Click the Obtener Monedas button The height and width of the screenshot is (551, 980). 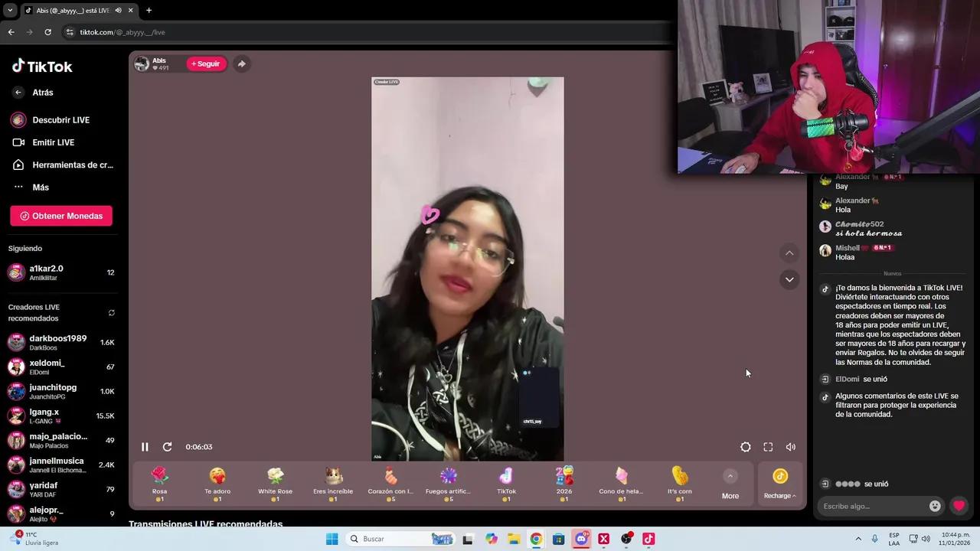(61, 216)
